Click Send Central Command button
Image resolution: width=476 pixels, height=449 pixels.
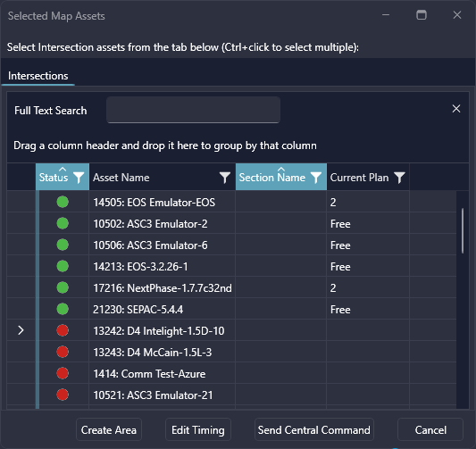313,430
